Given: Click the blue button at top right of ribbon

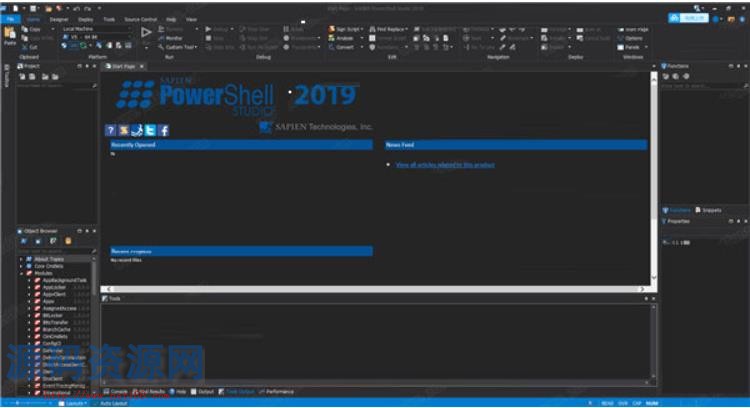Looking at the screenshot, I should [688, 18].
